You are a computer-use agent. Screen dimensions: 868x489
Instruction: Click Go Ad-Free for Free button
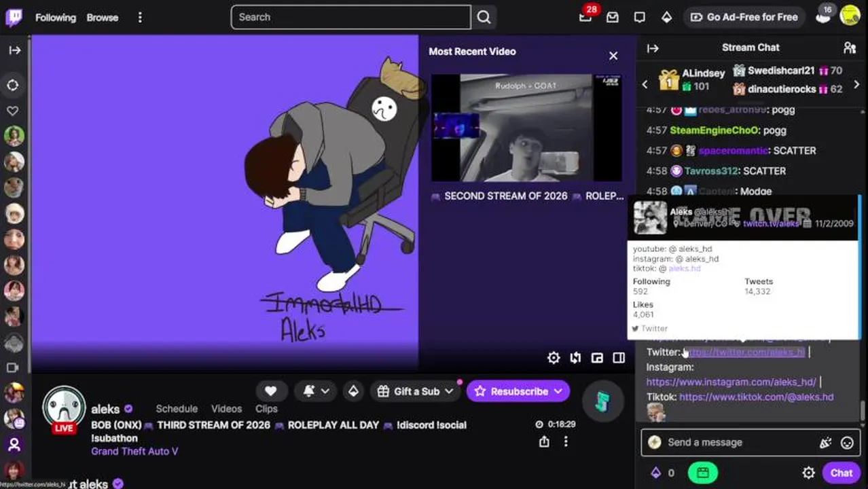pyautogui.click(x=744, y=17)
